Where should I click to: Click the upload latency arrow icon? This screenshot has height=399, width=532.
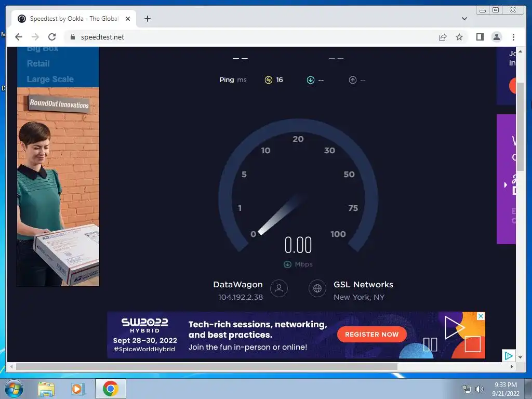353,80
